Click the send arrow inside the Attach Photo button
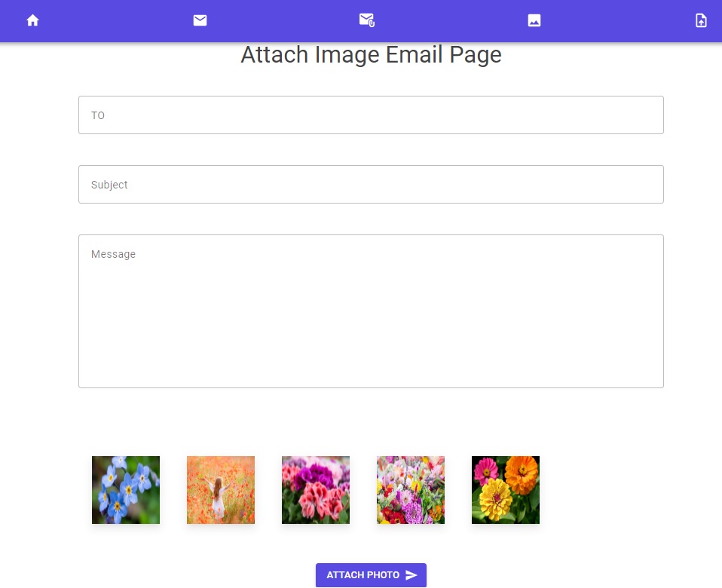Image resolution: width=722 pixels, height=588 pixels. (413, 574)
